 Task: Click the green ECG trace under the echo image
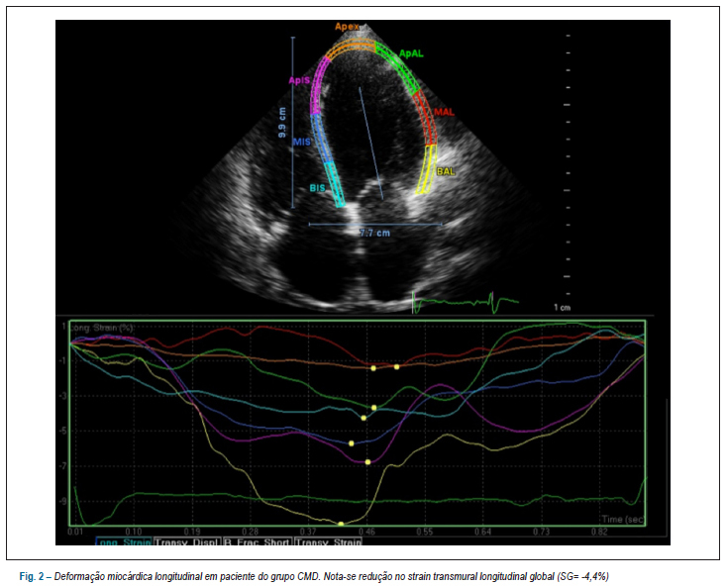click(x=466, y=303)
